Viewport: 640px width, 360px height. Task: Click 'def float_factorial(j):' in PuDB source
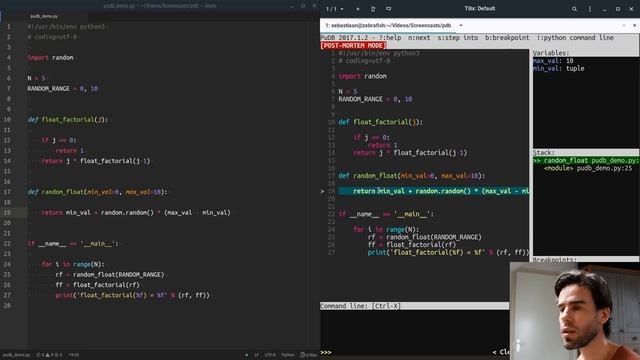(380, 122)
